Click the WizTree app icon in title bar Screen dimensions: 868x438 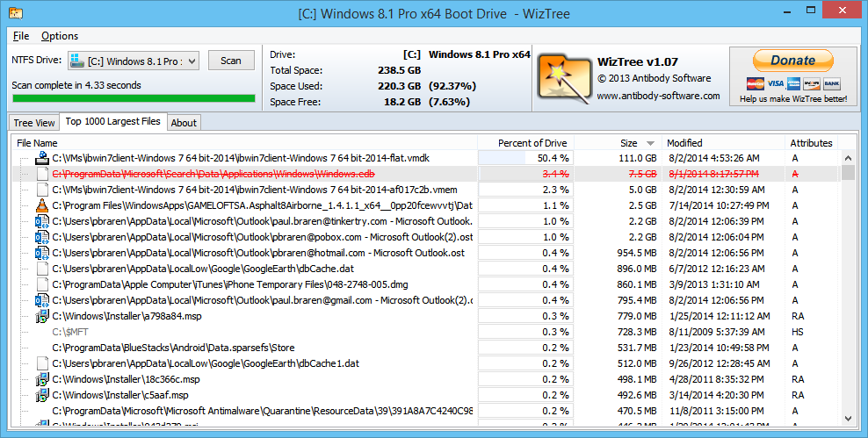(16, 12)
